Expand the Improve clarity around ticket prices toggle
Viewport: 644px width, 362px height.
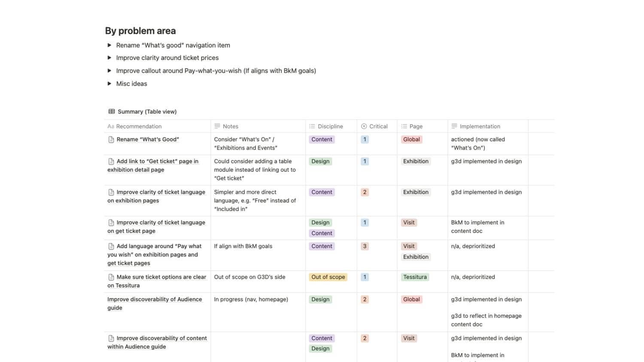coord(109,58)
